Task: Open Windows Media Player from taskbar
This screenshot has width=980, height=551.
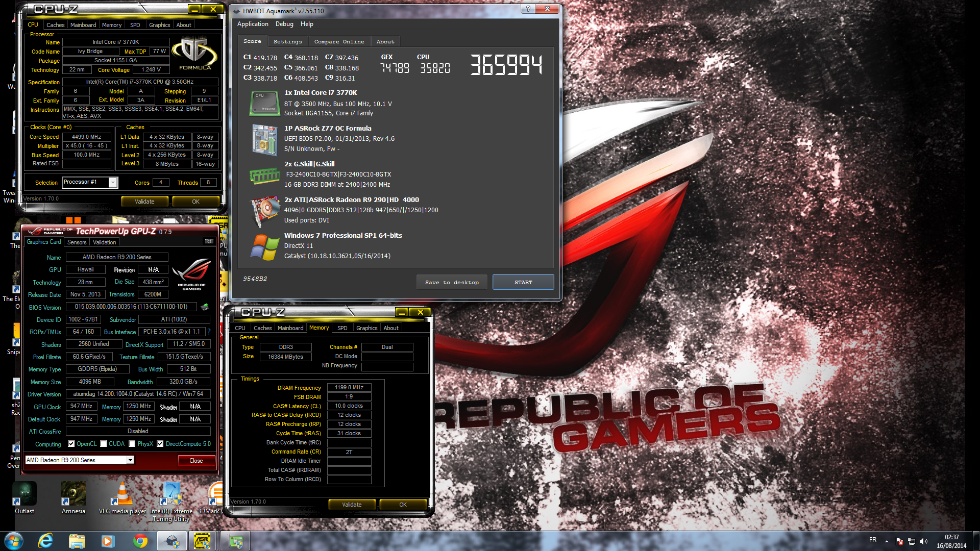Action: click(108, 541)
